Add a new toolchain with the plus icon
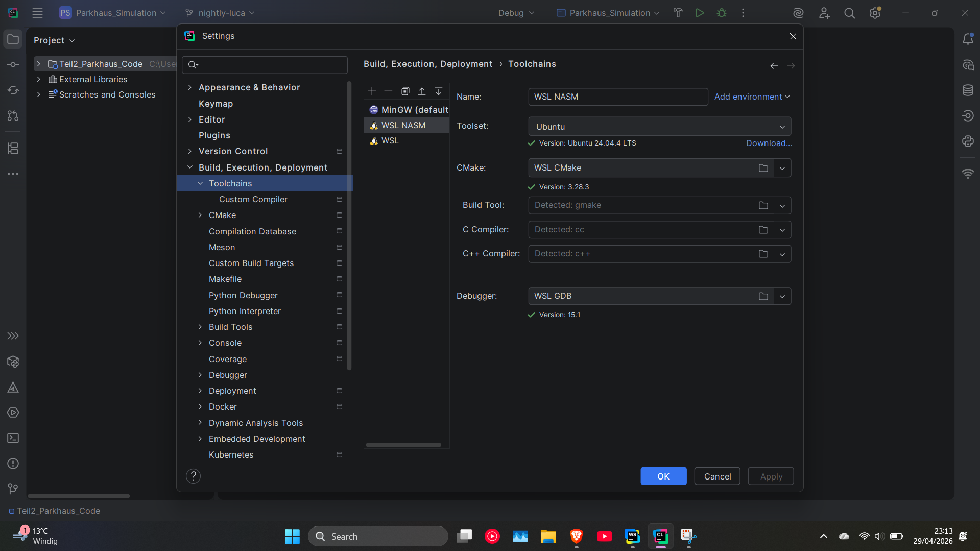The height and width of the screenshot is (551, 980). click(372, 91)
